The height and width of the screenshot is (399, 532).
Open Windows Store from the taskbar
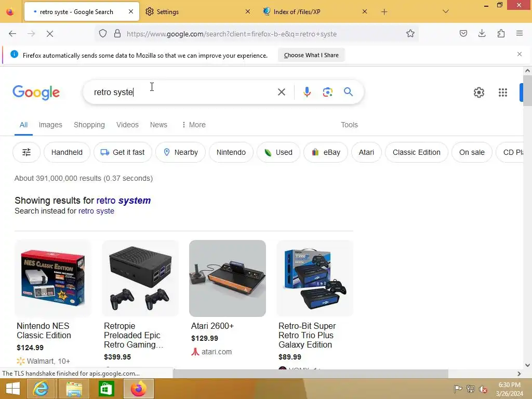[106, 389]
